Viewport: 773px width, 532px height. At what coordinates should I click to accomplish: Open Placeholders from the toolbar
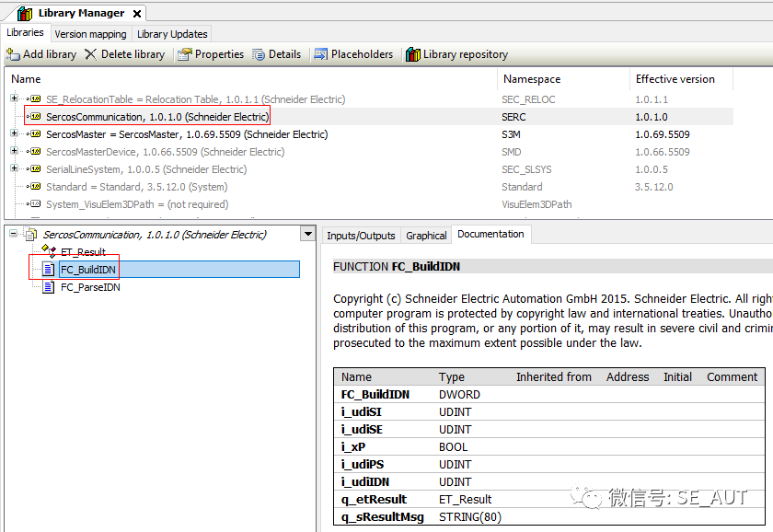321,54
